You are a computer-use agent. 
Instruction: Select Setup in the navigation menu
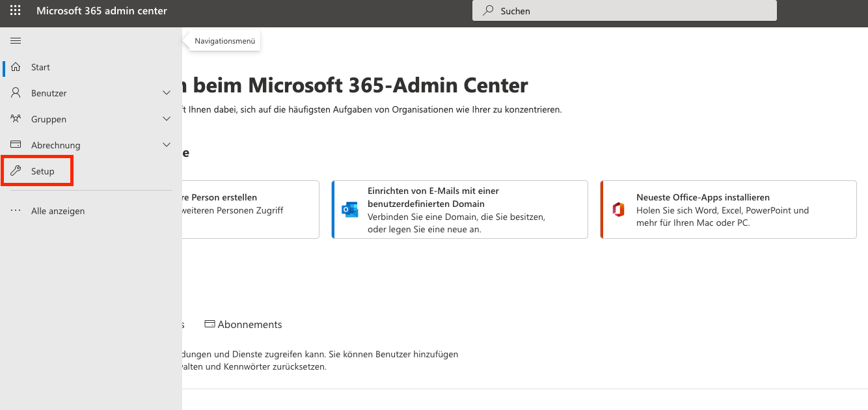[43, 171]
